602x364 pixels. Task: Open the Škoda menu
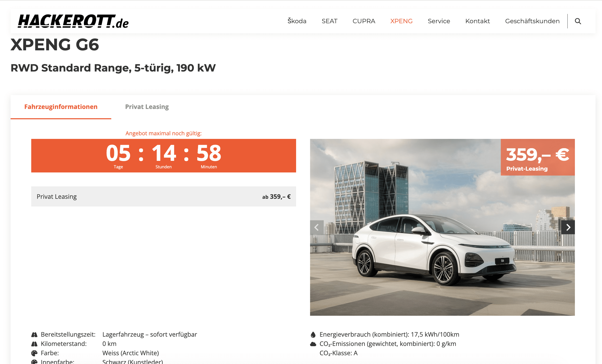297,21
